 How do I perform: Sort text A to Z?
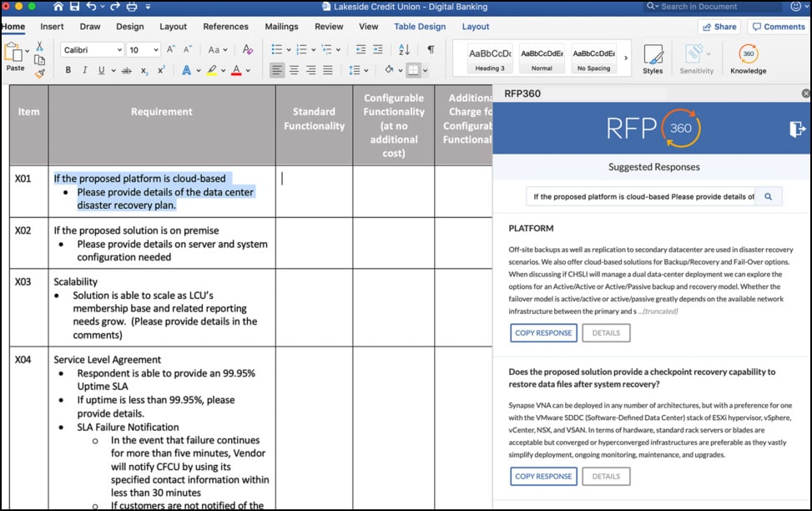tap(404, 49)
